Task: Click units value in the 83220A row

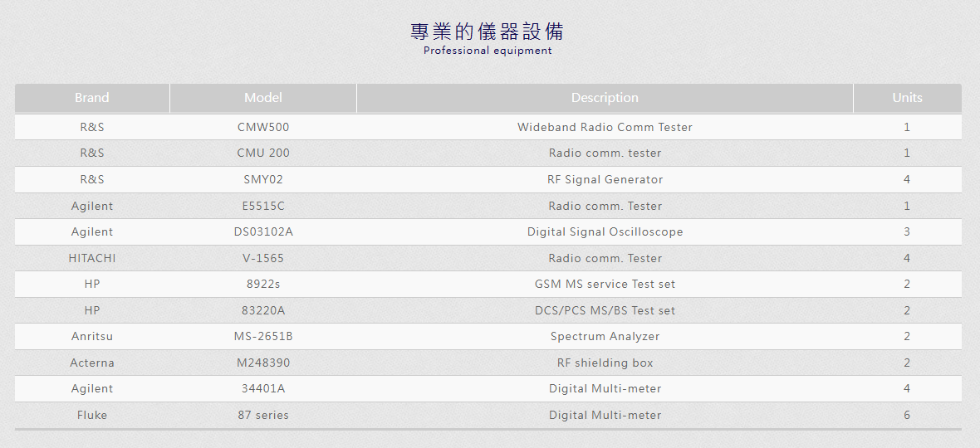Action: coord(907,311)
